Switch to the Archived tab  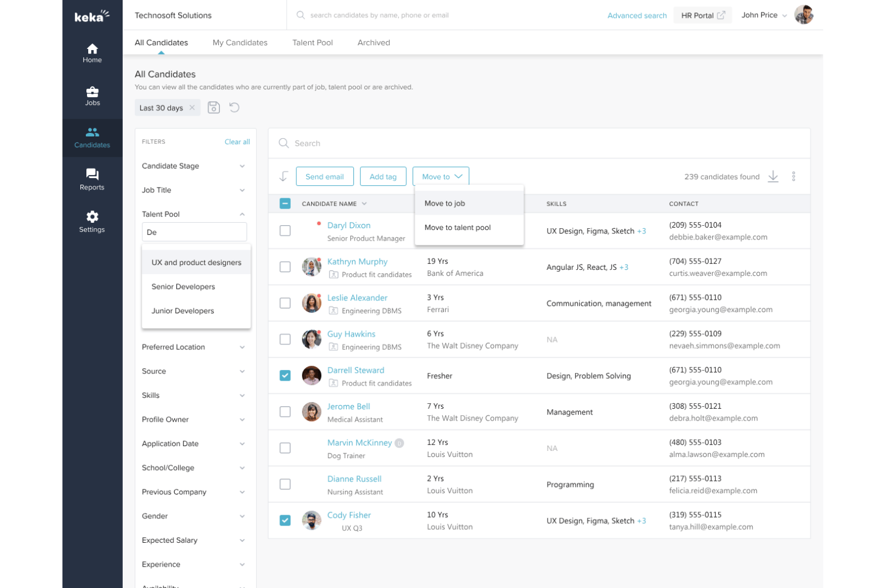coord(374,42)
